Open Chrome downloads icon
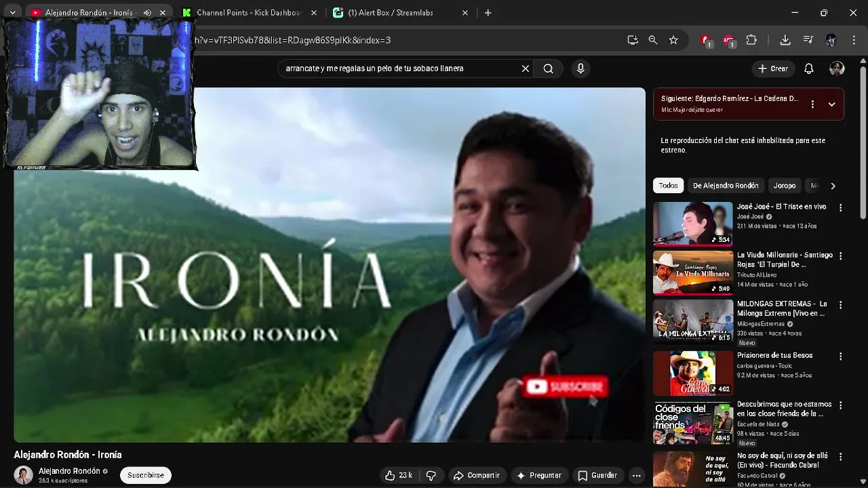868x488 pixels. click(x=785, y=40)
